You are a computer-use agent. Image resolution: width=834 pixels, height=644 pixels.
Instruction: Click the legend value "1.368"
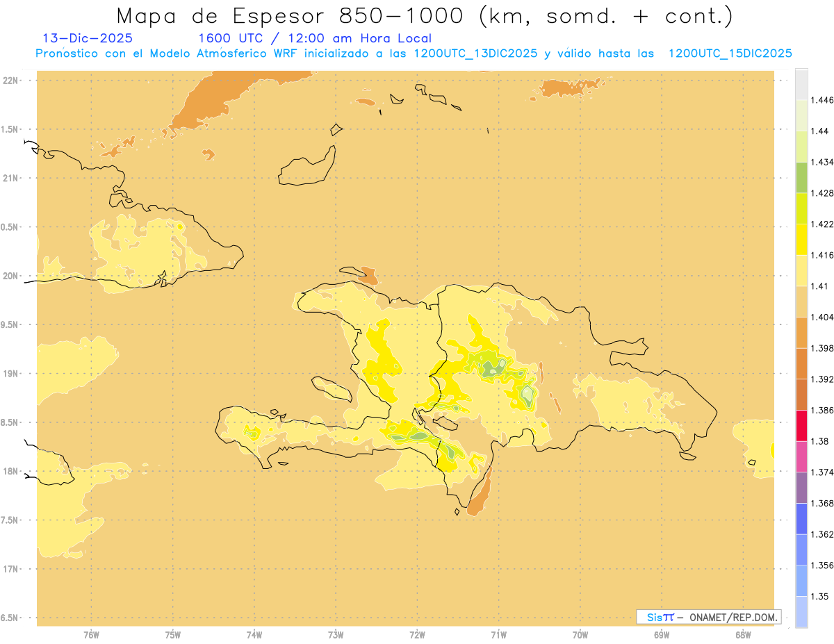[823, 503]
